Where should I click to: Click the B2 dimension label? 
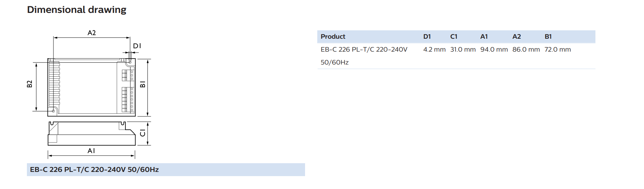(29, 84)
